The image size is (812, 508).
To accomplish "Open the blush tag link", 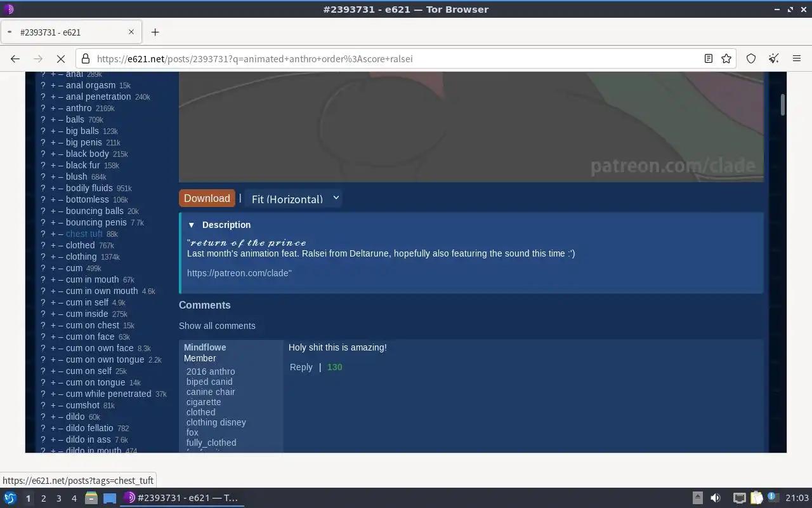I will point(77,177).
